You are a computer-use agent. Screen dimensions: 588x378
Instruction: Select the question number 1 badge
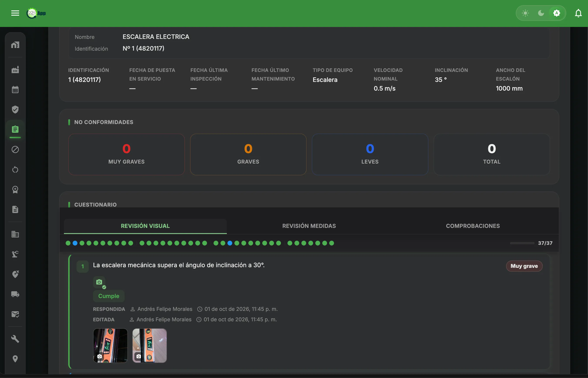pos(83,267)
